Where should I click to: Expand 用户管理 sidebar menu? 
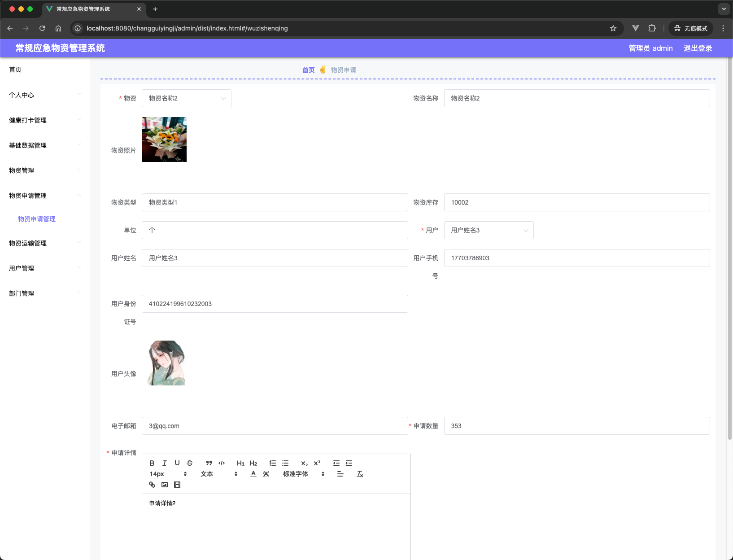coord(45,268)
